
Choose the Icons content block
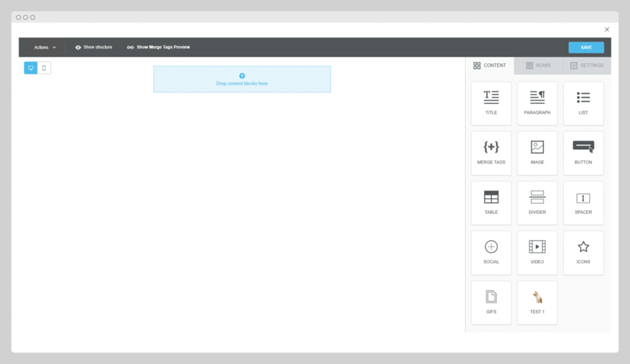tap(583, 253)
